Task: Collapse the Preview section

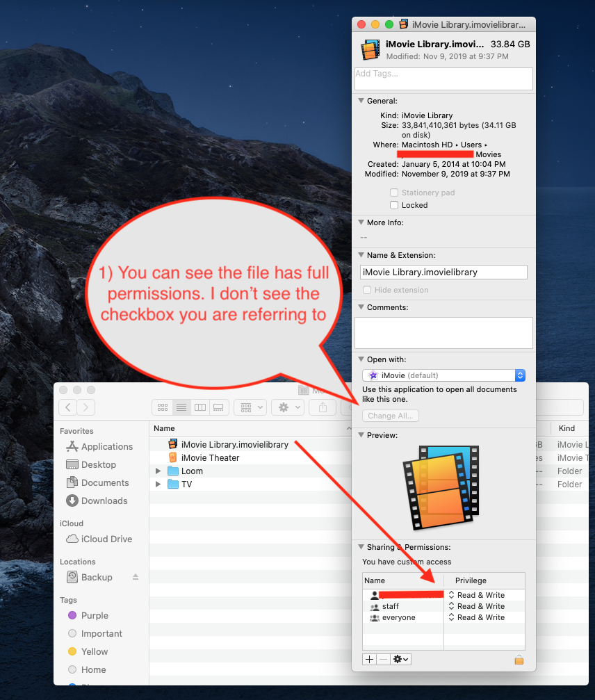Action: pos(361,435)
